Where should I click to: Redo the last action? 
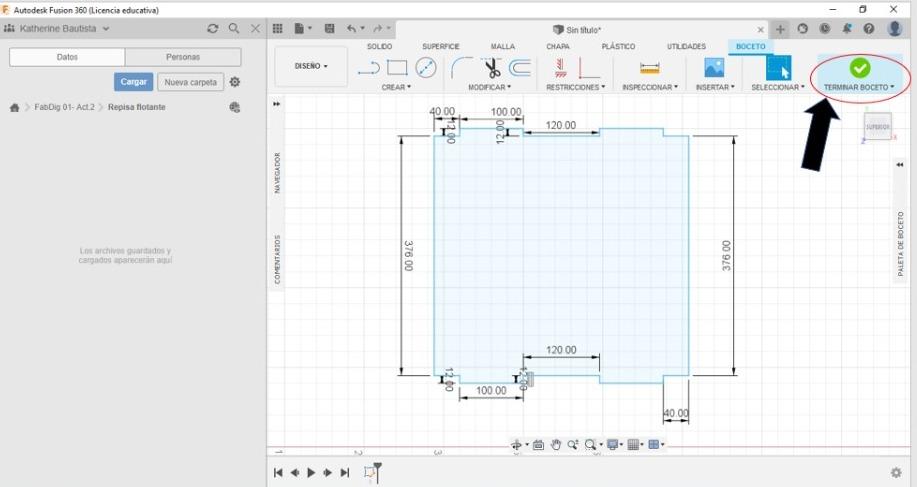click(x=378, y=28)
